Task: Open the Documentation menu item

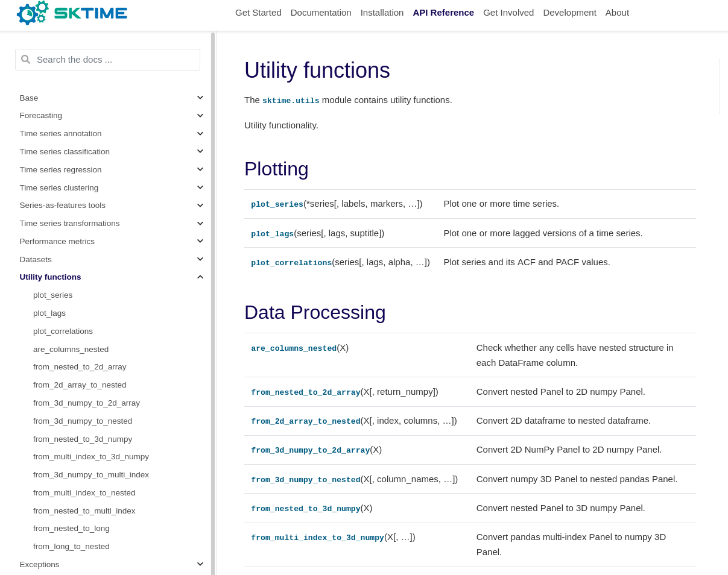Action: tap(321, 12)
